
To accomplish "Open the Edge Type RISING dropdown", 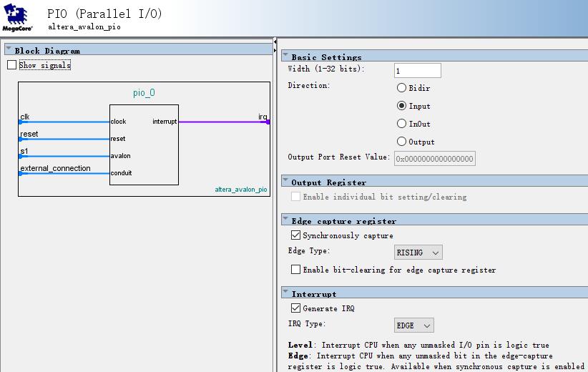I will (418, 253).
